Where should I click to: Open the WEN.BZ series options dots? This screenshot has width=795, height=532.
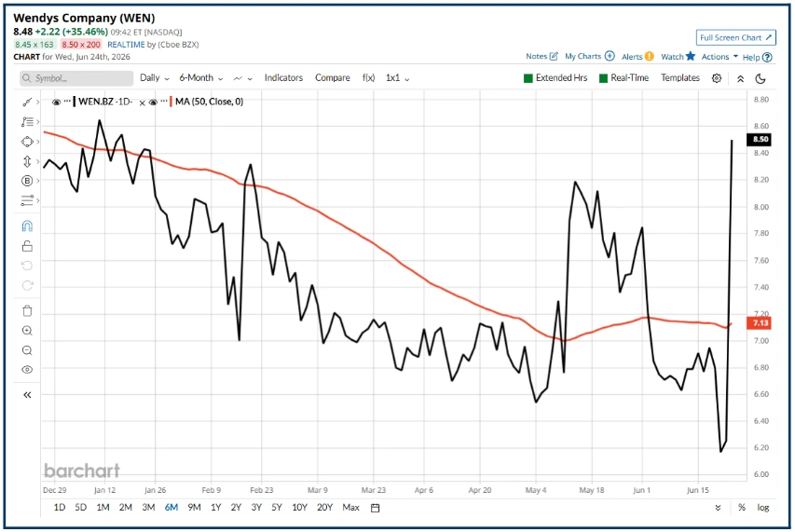click(67, 102)
